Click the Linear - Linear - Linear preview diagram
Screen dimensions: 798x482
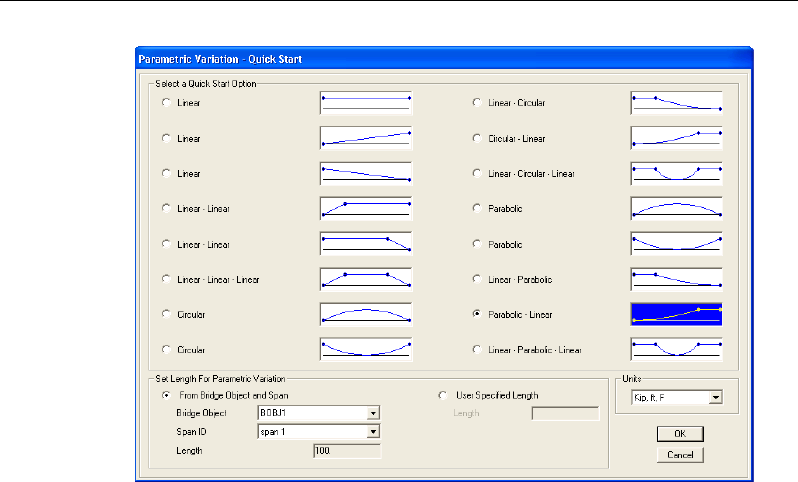click(366, 279)
